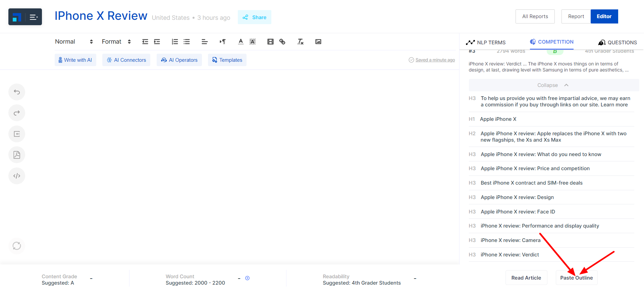Screen dimensions: 644x292
Task: Open the text highlight color picker
Action: 253,42
